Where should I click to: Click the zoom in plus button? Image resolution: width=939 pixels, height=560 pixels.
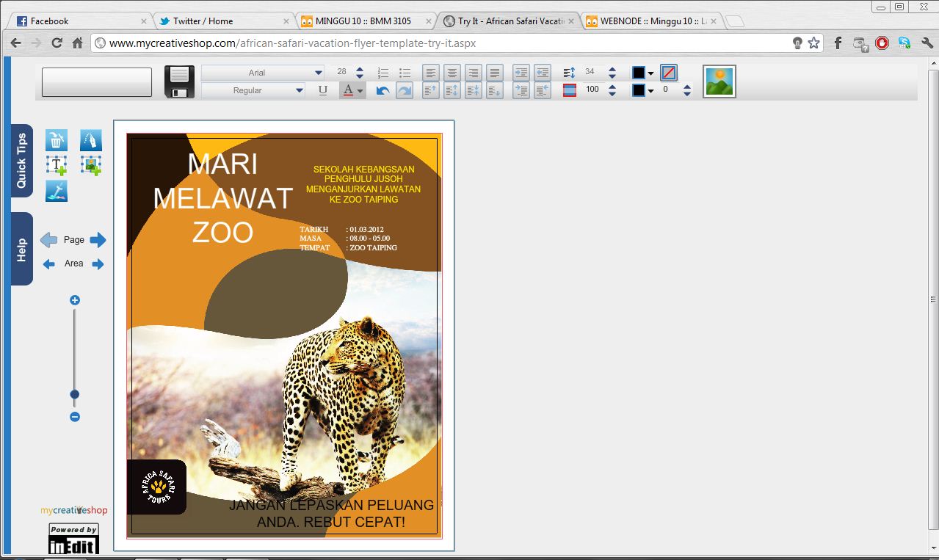click(x=74, y=300)
